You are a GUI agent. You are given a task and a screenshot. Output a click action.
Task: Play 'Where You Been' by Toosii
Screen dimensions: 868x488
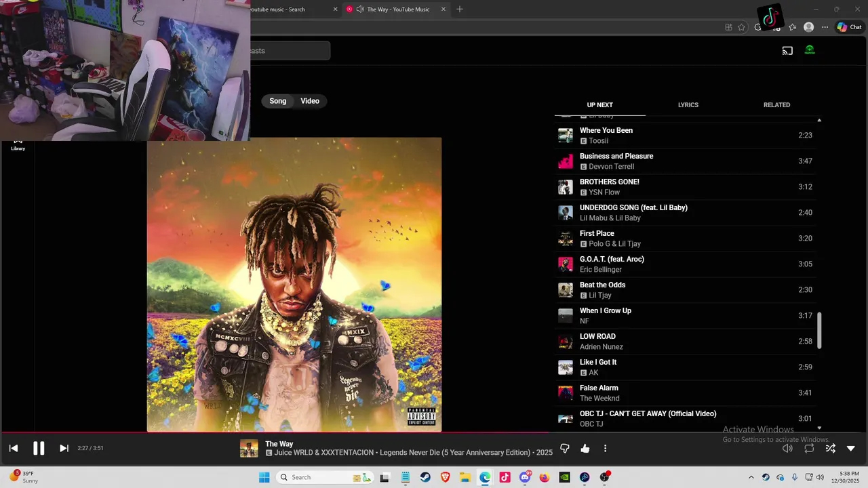685,136
